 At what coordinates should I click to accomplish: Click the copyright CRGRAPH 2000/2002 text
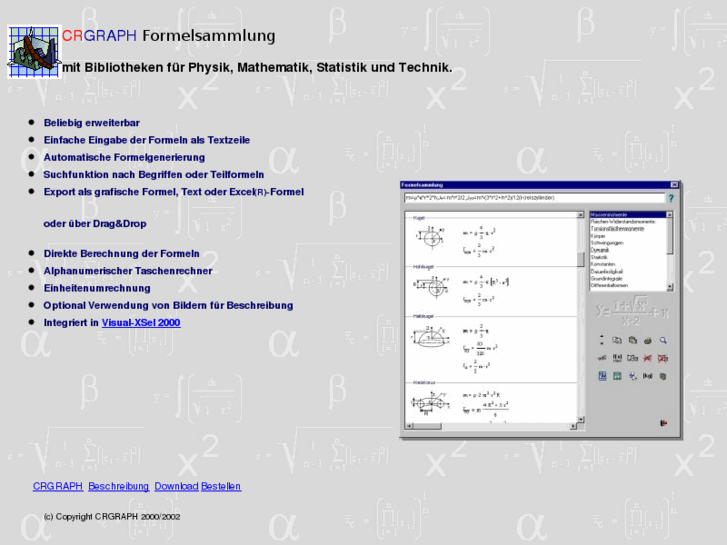tap(112, 517)
